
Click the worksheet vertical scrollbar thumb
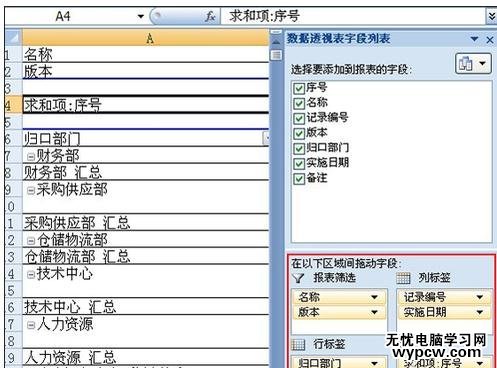tap(276, 55)
